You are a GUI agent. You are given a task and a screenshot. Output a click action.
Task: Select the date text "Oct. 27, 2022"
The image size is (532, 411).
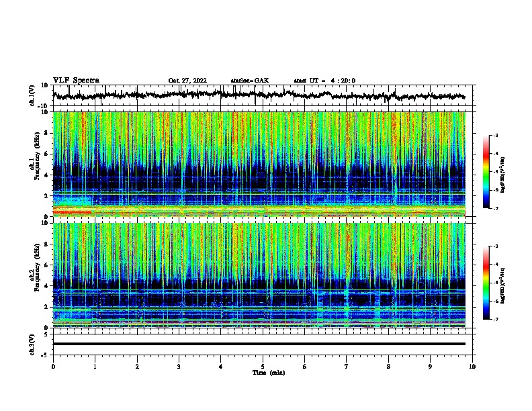[187, 81]
